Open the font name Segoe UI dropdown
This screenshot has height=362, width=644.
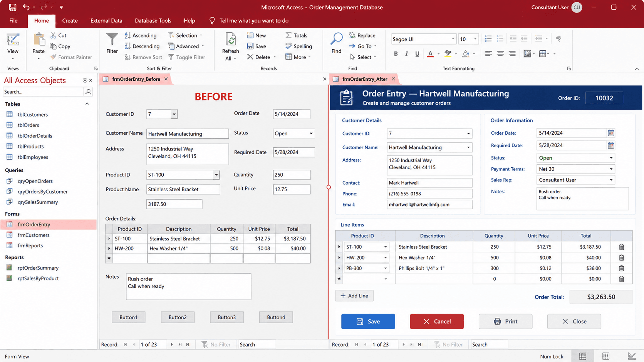[453, 39]
